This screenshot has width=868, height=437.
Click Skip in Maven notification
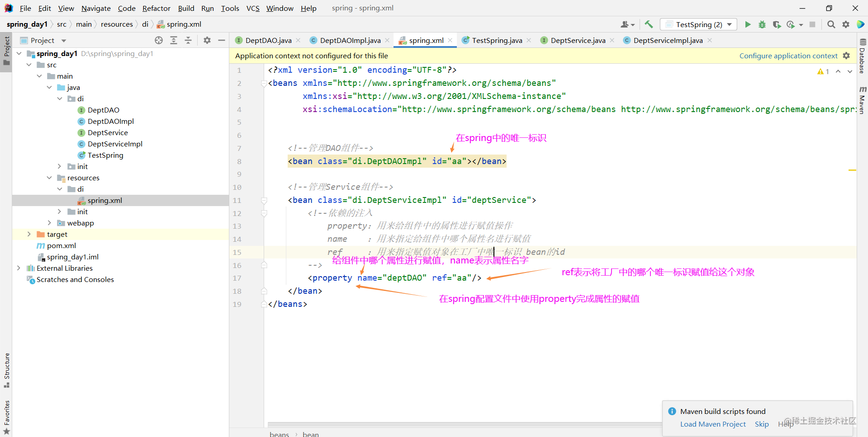[762, 424]
